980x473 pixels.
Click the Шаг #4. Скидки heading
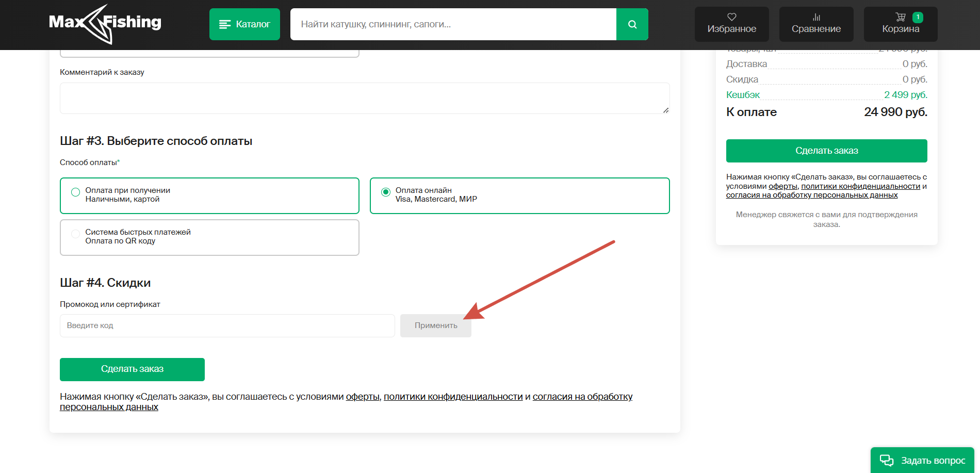(105, 283)
